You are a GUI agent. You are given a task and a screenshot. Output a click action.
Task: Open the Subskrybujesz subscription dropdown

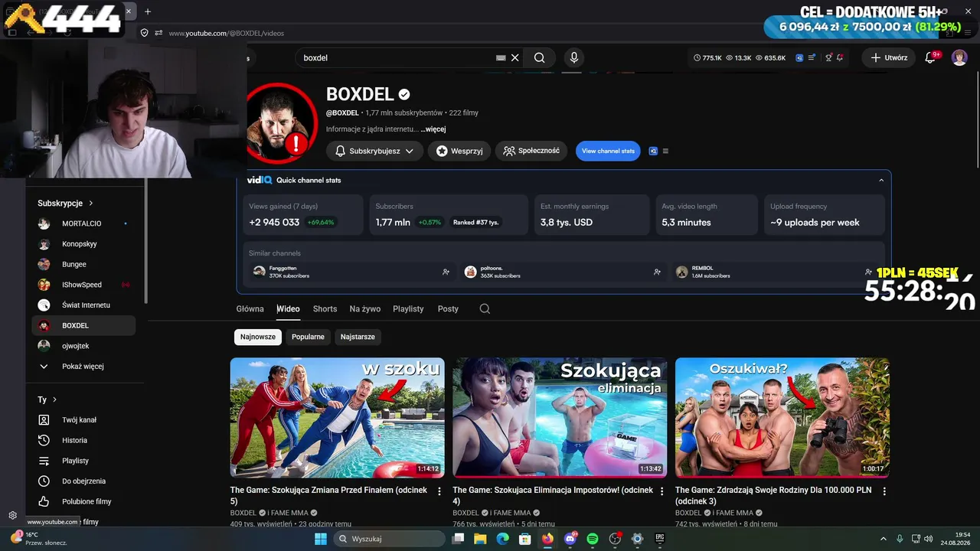(x=374, y=151)
